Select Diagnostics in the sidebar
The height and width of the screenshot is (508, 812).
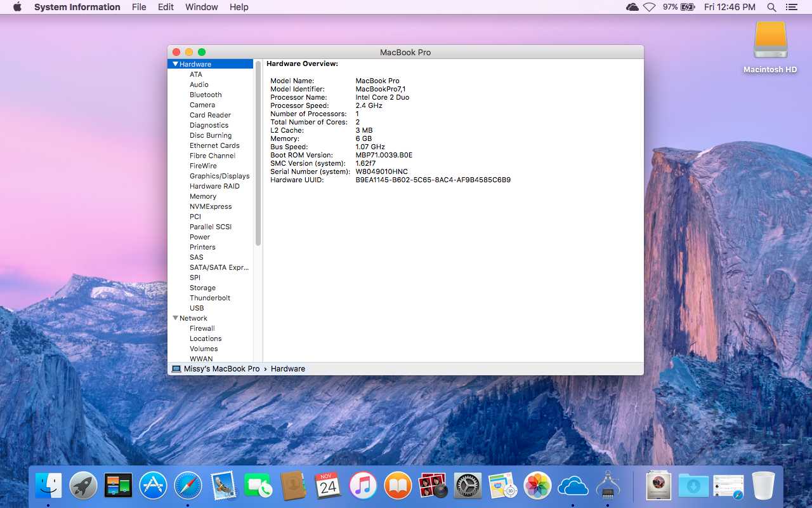209,125
